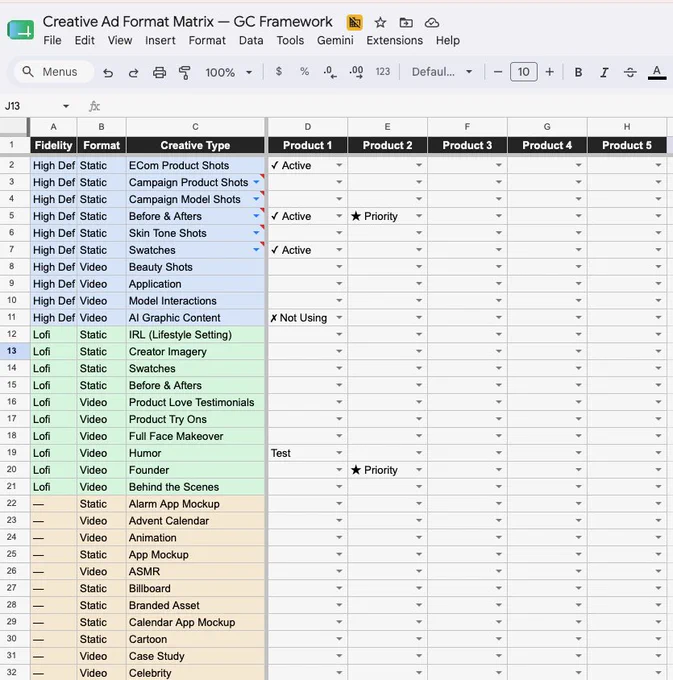Decrease decimal places
The width and height of the screenshot is (673, 680).
(x=330, y=72)
